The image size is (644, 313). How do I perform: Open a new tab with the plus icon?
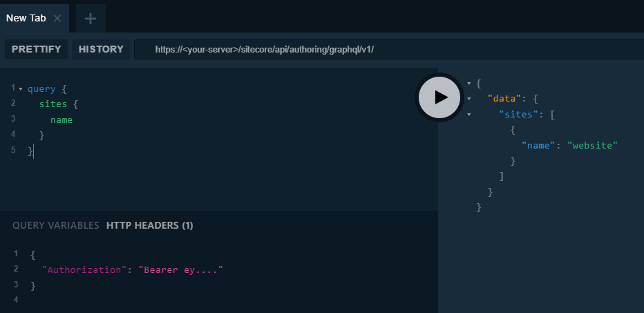tap(91, 19)
